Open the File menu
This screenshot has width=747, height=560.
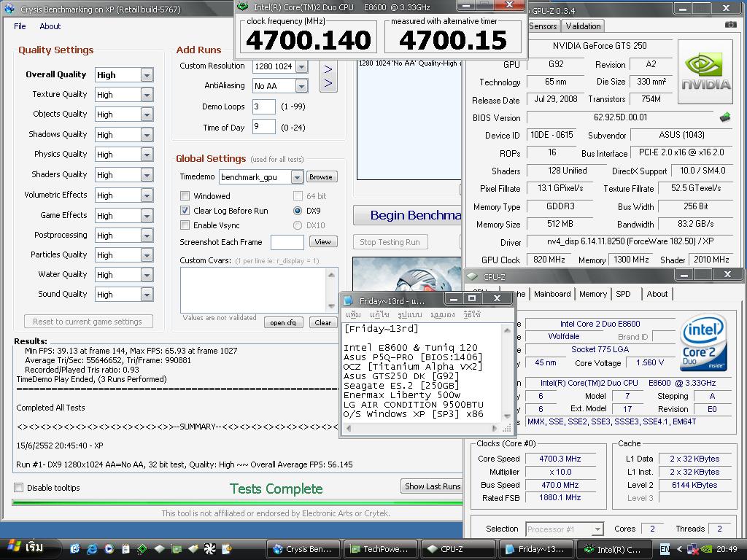click(20, 26)
